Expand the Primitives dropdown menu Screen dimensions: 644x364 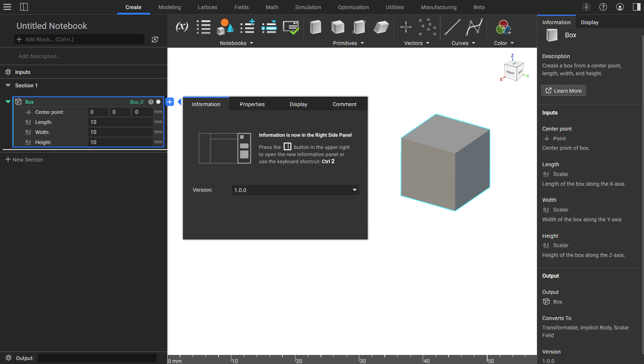tap(348, 43)
